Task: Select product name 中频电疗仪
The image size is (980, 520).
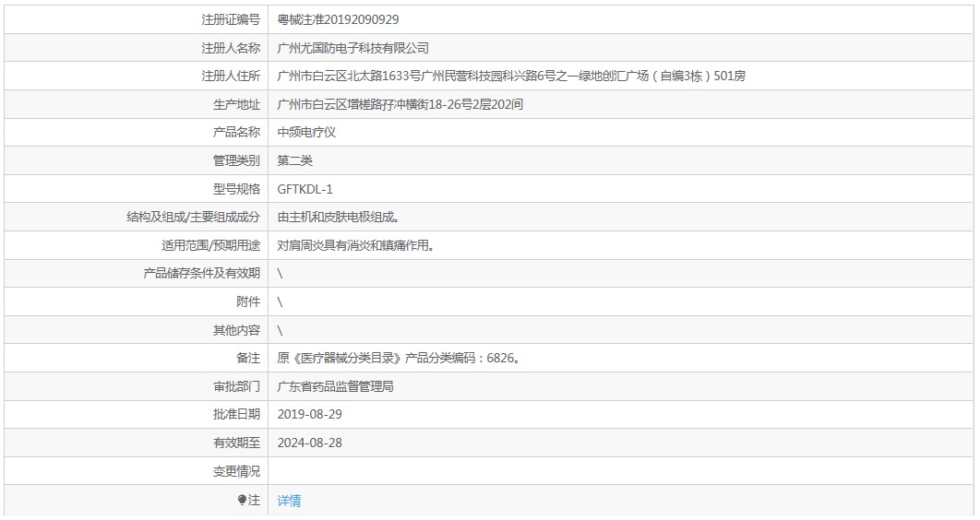Action: tap(306, 133)
